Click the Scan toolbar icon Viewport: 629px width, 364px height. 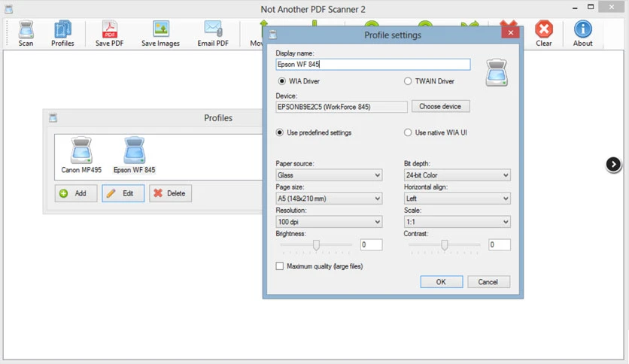[x=26, y=34]
